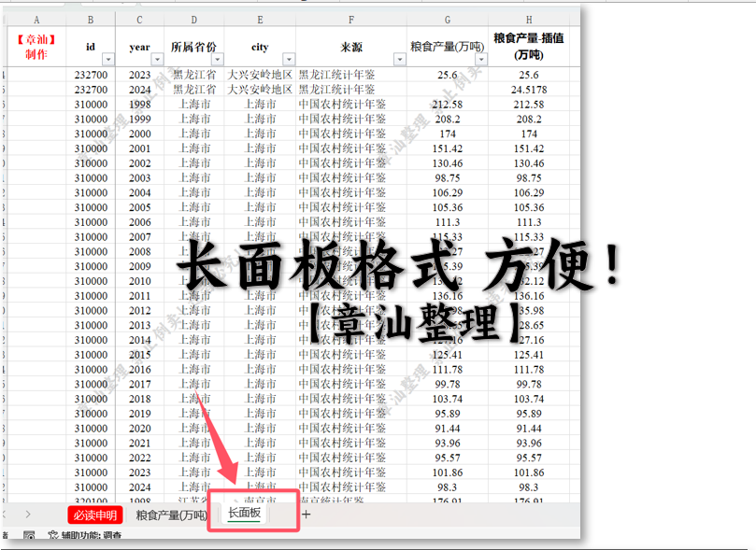Select the 91.44 cell in column G
756x550 pixels.
click(x=448, y=429)
